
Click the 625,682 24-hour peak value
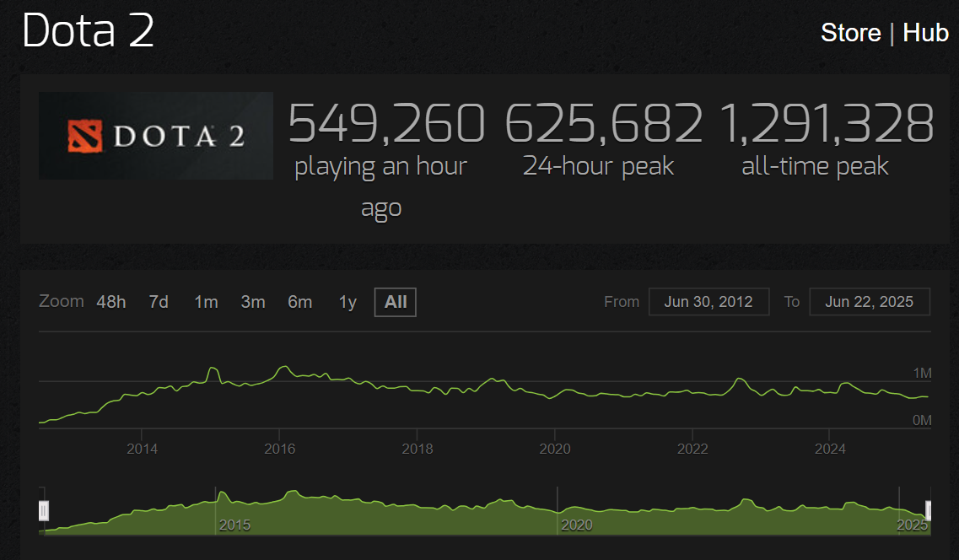(x=604, y=123)
